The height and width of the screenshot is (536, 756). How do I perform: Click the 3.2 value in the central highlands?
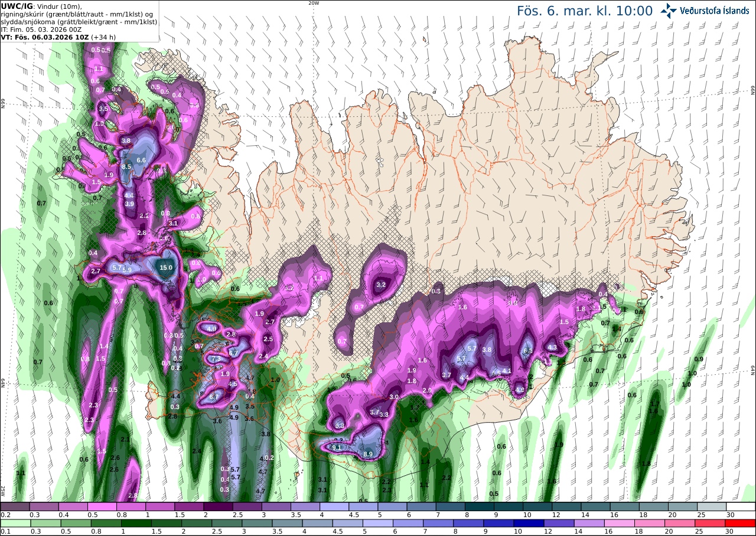tap(381, 285)
